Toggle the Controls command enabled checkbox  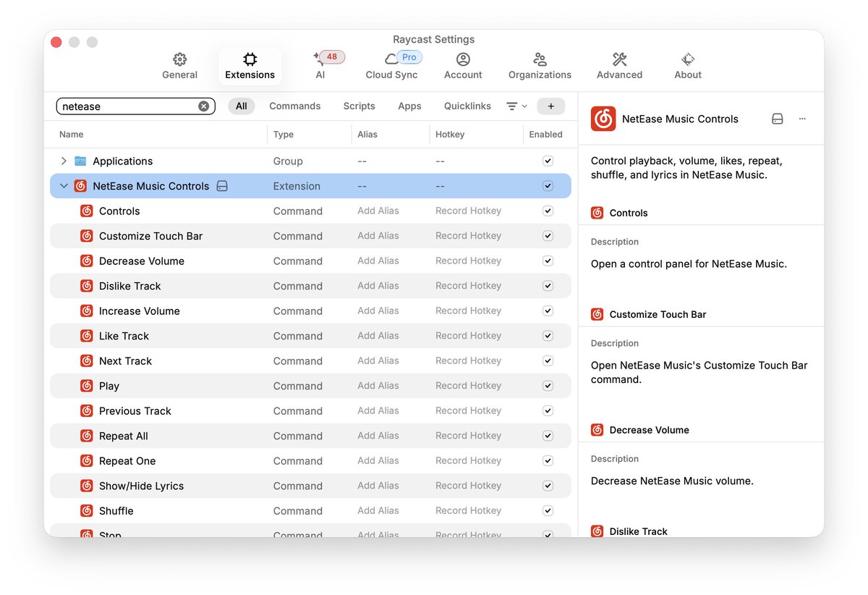548,211
